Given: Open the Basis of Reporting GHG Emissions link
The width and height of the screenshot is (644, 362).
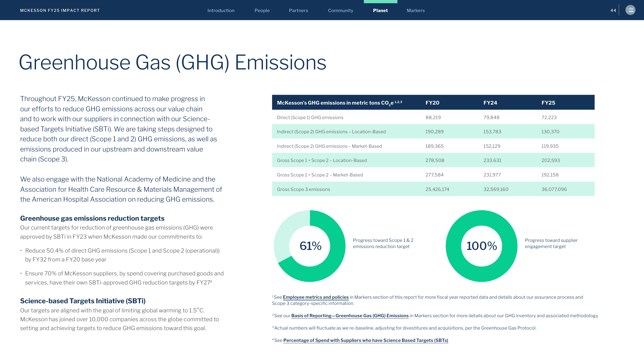Looking at the screenshot, I should click(350, 316).
